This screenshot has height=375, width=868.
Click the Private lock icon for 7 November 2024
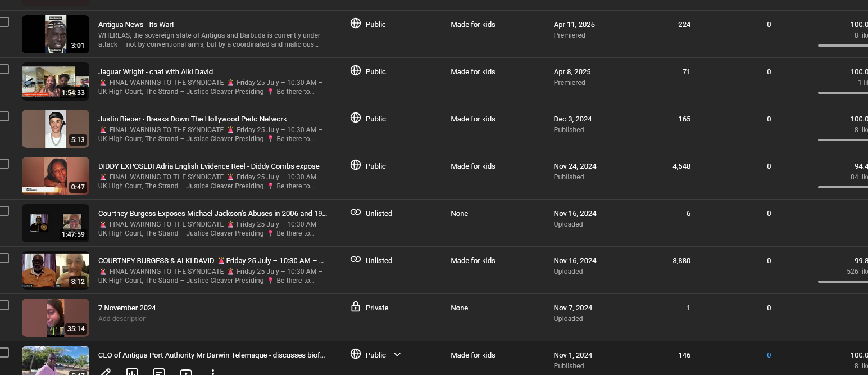tap(355, 307)
